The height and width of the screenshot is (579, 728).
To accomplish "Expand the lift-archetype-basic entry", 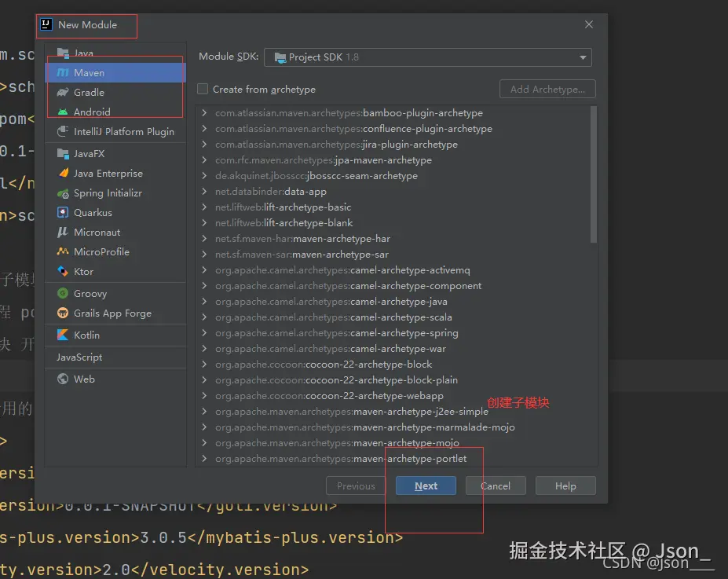I will [x=204, y=207].
